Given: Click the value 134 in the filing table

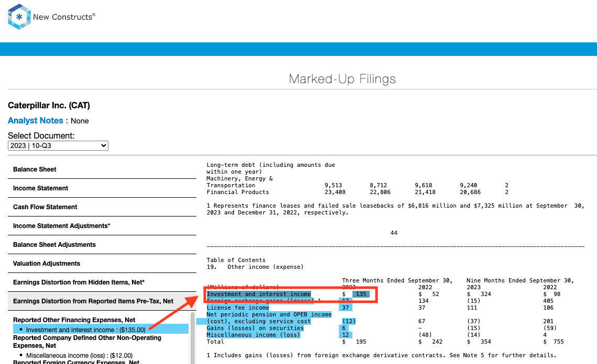Looking at the screenshot, I should 423,301.
